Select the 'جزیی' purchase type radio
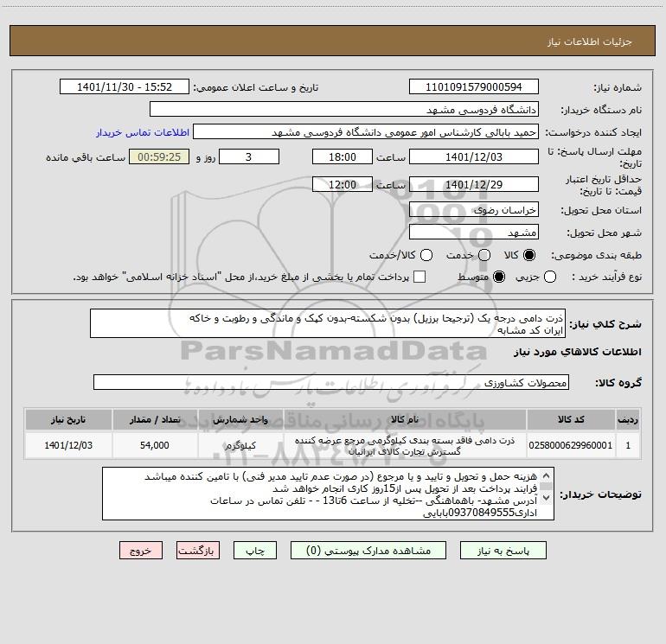The image size is (666, 644). (x=550, y=277)
